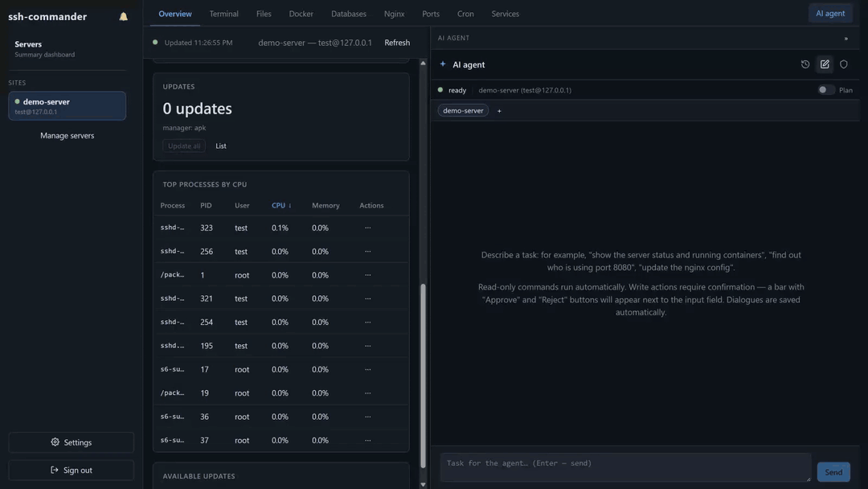Open actions menu for process PID 256
This screenshot has width=868, height=489.
coord(367,252)
